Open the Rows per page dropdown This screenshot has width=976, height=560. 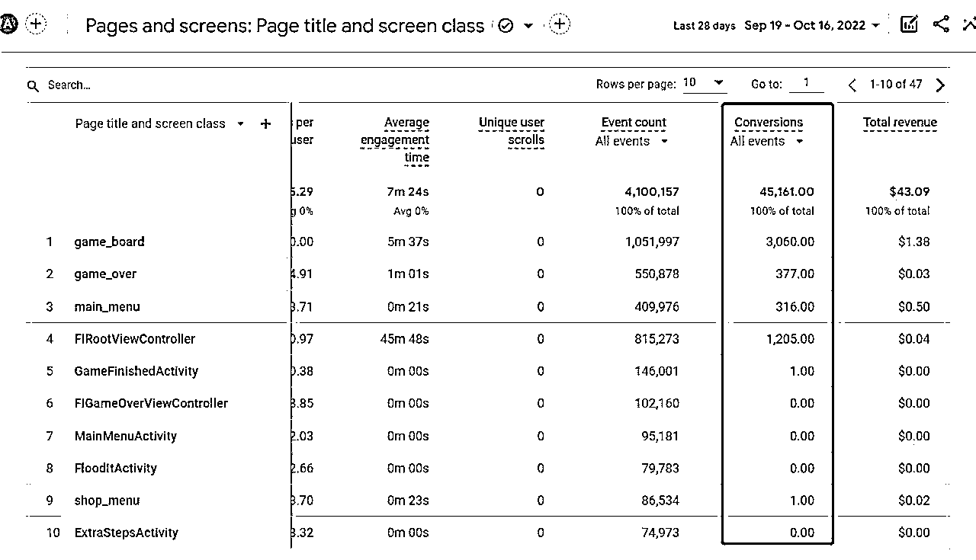(704, 83)
